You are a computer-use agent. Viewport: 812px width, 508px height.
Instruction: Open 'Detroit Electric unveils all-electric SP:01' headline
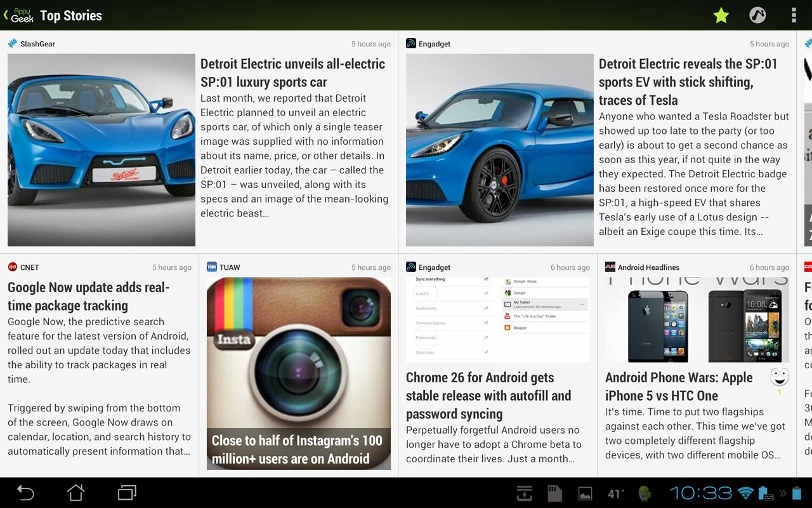(x=293, y=73)
